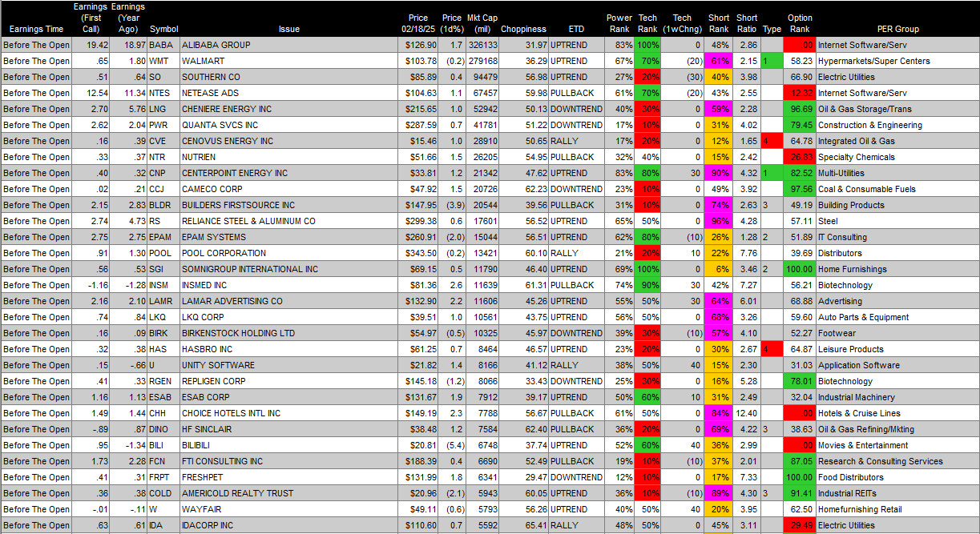The width and height of the screenshot is (980, 534).
Task: Click the Hypermarkets/Super Centers group cell
Action: tap(897, 61)
